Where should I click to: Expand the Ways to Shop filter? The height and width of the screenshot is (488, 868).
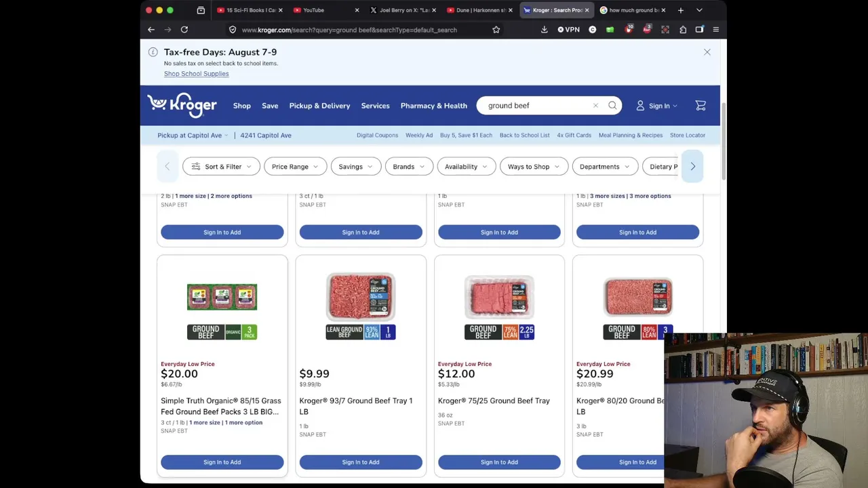coord(534,167)
